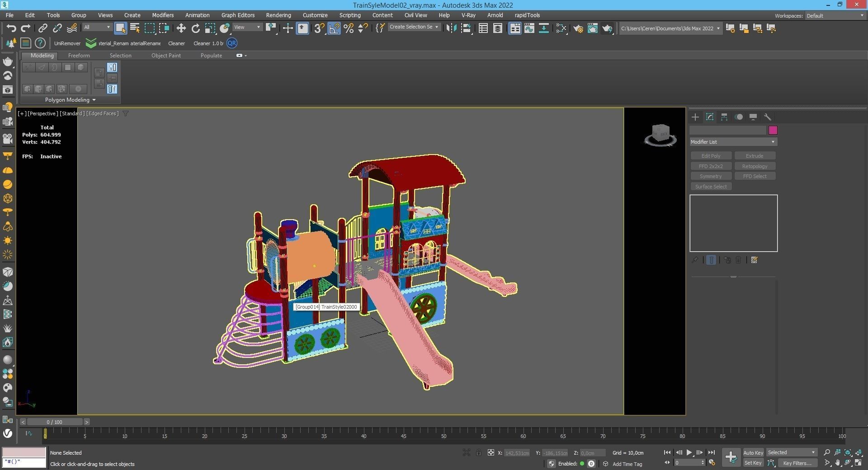The image size is (868, 470).
Task: Toggle Show End Result button
Action: coord(711,260)
